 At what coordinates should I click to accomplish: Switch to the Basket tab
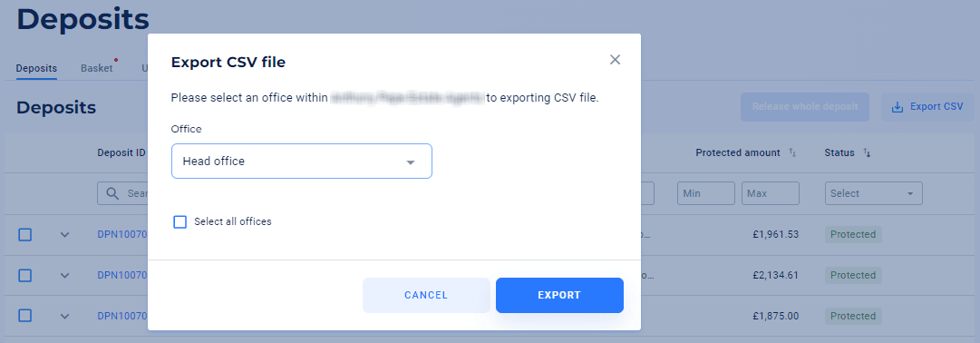click(97, 68)
